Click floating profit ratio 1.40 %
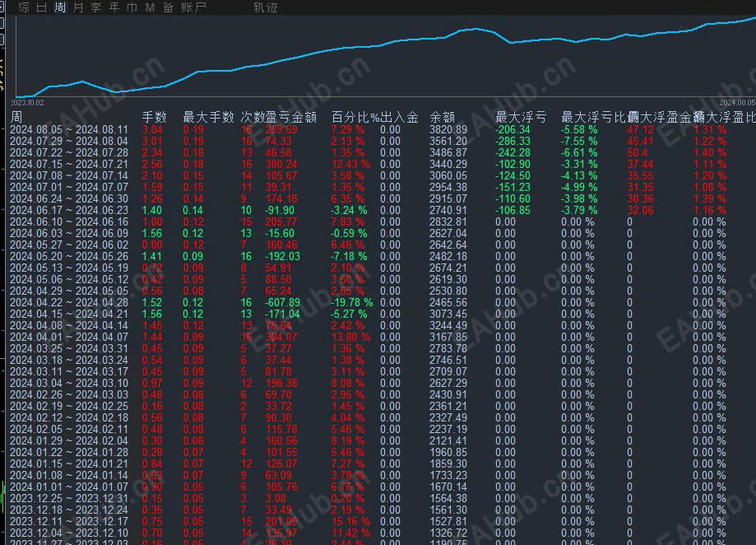The image size is (756, 545). tap(709, 153)
